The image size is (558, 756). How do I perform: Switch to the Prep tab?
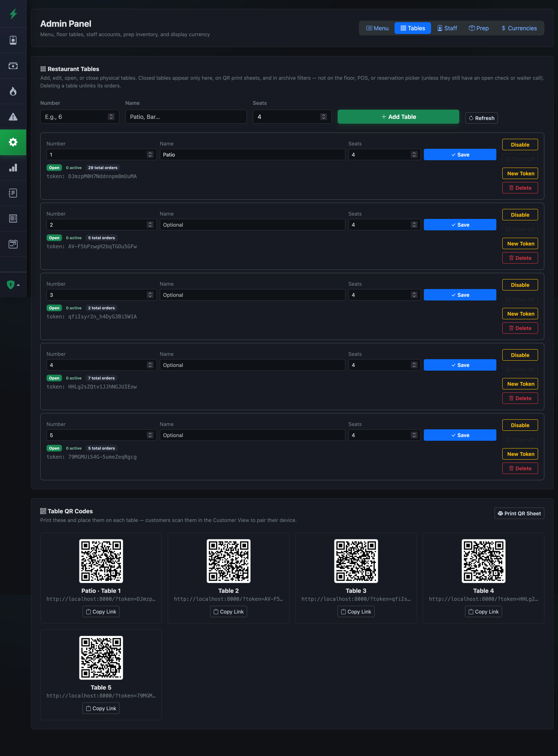tap(479, 28)
